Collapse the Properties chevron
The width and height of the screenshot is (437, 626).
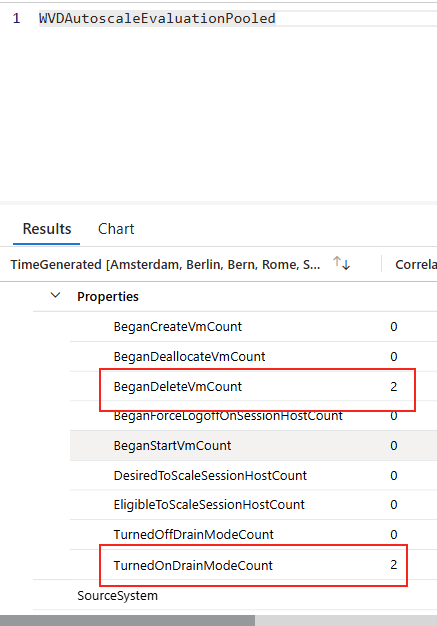[55, 296]
